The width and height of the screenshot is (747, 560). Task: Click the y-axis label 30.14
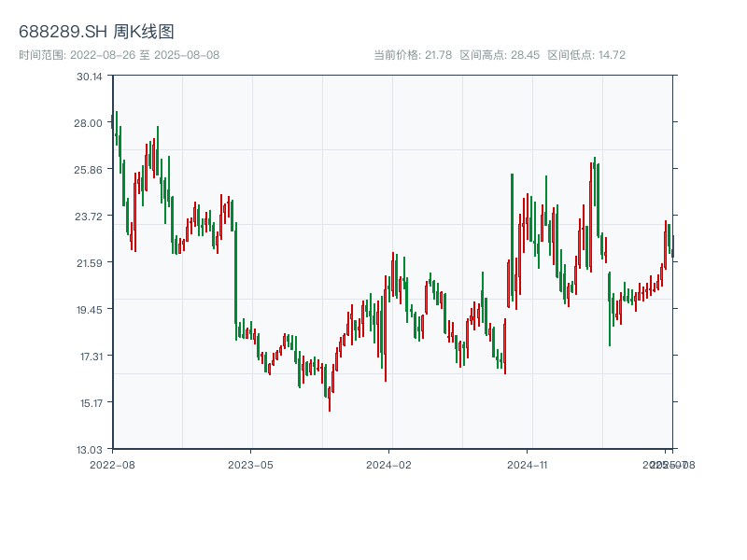pos(89,77)
